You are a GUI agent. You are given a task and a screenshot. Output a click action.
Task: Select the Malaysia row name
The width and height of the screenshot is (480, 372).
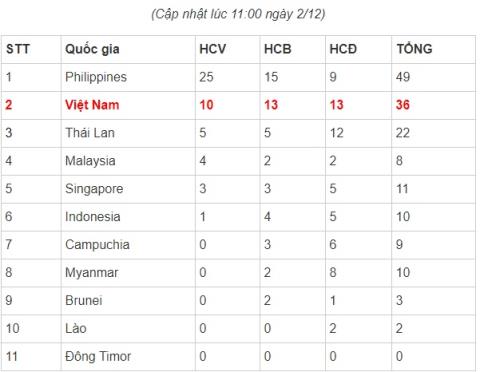click(x=90, y=161)
